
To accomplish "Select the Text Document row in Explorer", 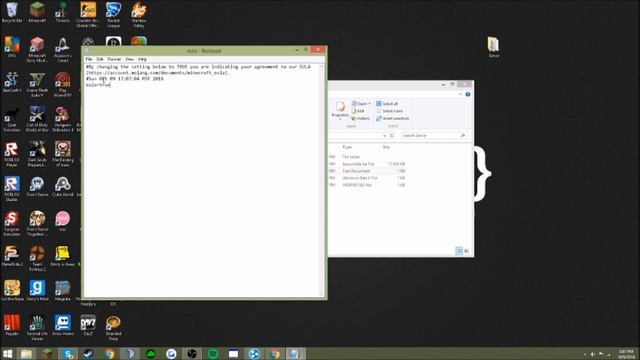I will 367,171.
